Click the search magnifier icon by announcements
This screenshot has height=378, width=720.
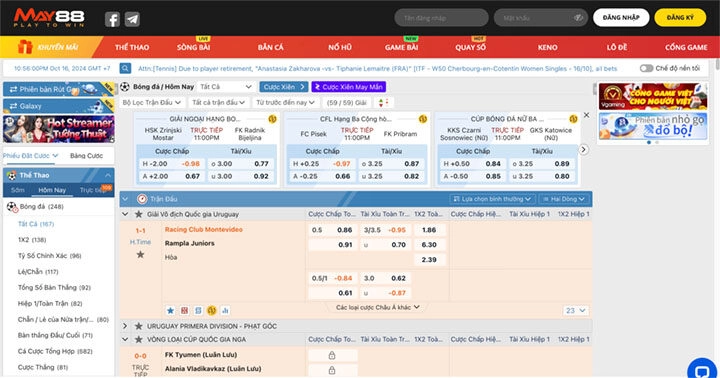(x=125, y=68)
